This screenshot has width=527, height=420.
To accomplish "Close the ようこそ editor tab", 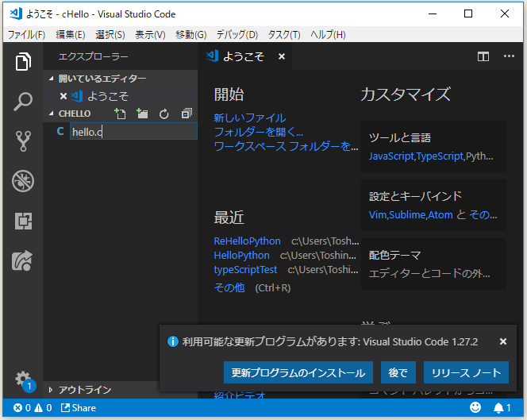I will [x=282, y=56].
